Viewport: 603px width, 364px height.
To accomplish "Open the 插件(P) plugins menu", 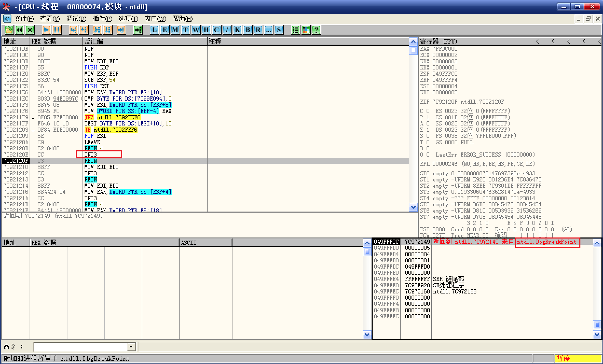I will click(x=102, y=19).
